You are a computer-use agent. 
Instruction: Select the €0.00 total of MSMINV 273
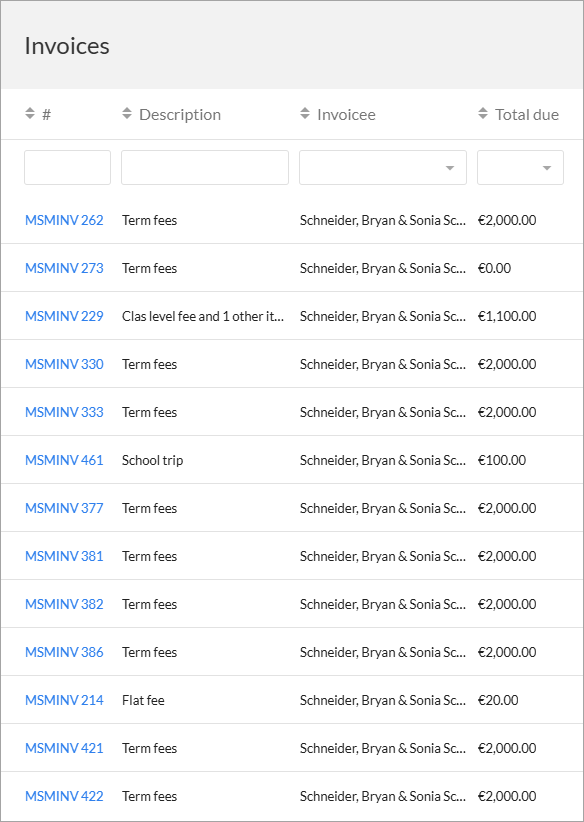(x=494, y=268)
